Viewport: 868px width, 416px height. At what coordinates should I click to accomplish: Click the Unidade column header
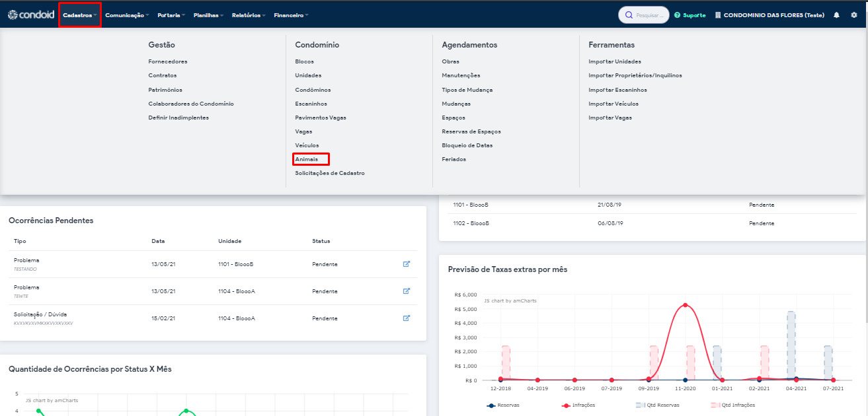pyautogui.click(x=229, y=241)
